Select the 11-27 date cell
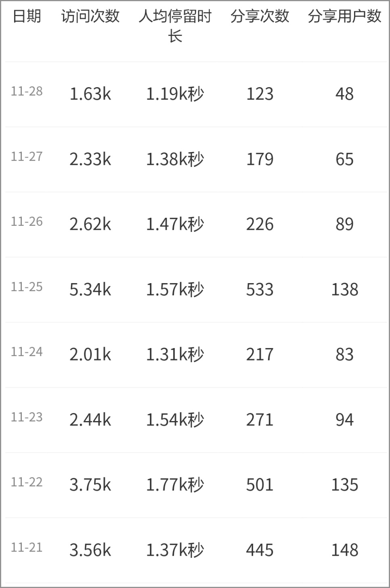Viewport: 390px width, 588px height. [x=27, y=157]
